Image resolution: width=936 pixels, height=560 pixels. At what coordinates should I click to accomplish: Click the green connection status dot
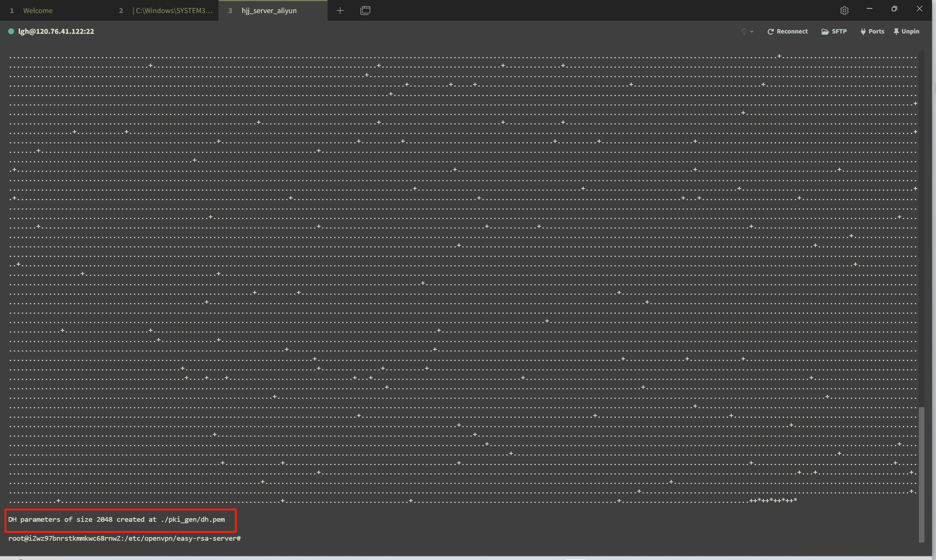[x=11, y=31]
